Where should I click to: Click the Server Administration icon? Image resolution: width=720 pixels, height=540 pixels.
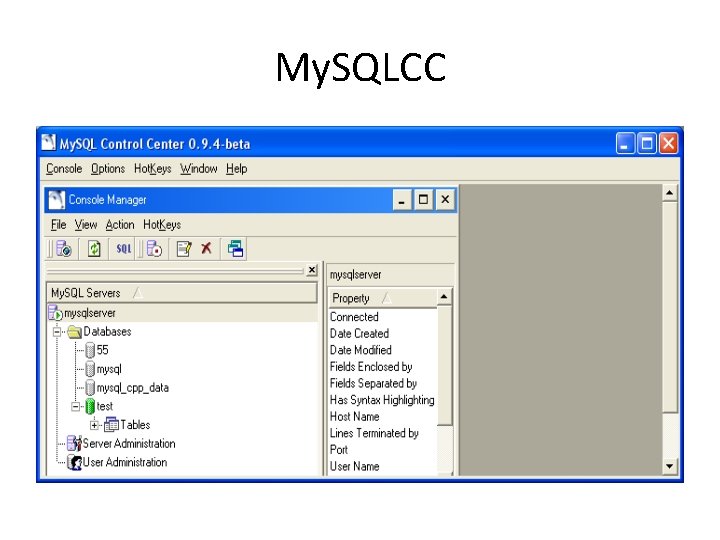pos(74,443)
